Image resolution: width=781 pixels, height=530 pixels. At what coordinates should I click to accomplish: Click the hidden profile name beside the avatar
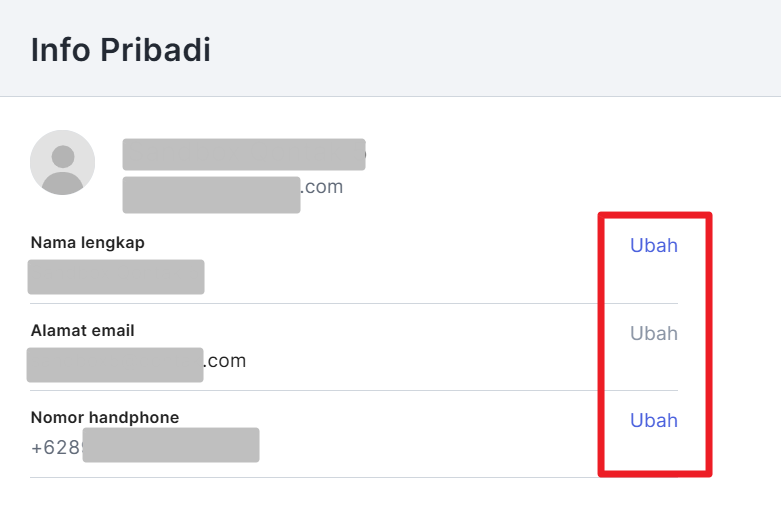pos(243,154)
